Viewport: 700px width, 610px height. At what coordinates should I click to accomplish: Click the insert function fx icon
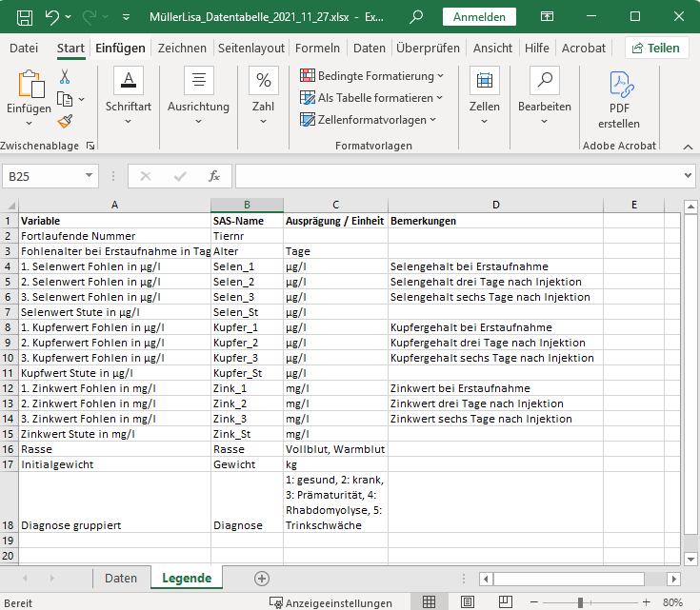pyautogui.click(x=214, y=176)
